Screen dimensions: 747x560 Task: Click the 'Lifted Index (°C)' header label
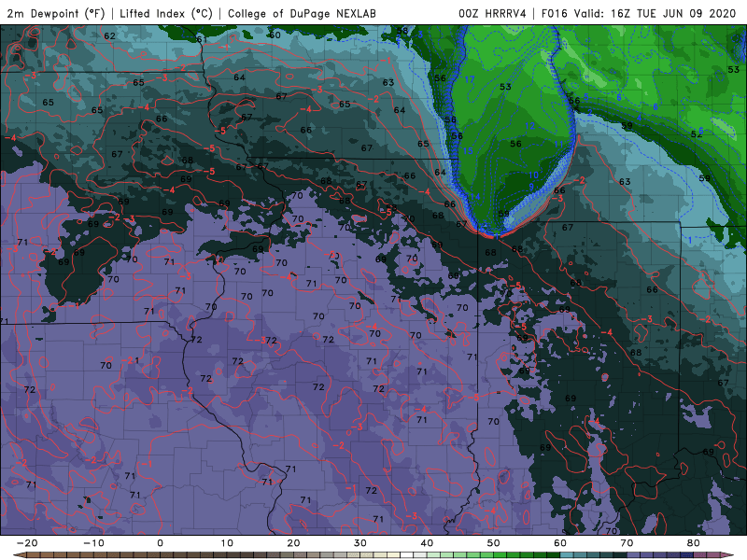coord(166,13)
